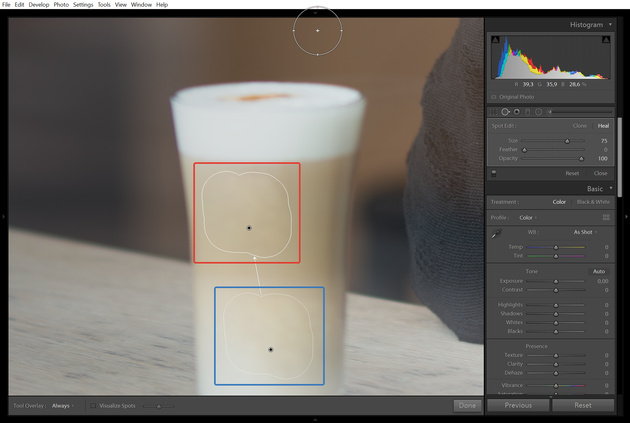Click the Whites slider handle

tap(556, 323)
